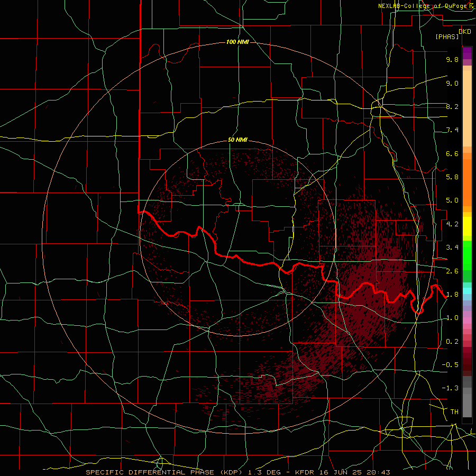The width and height of the screenshot is (476, 476).
Task: Click the -0.5 value on color scale
Action: click(x=450, y=365)
